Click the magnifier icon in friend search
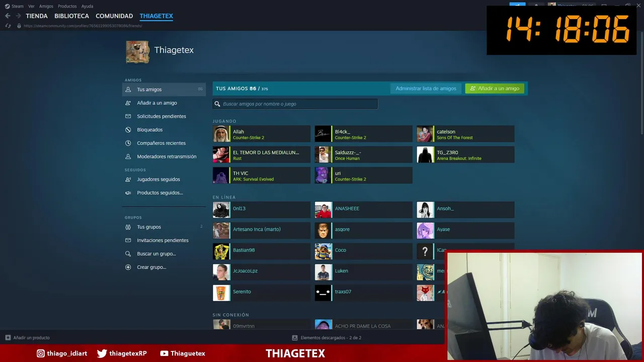The height and width of the screenshot is (362, 644). click(x=217, y=104)
